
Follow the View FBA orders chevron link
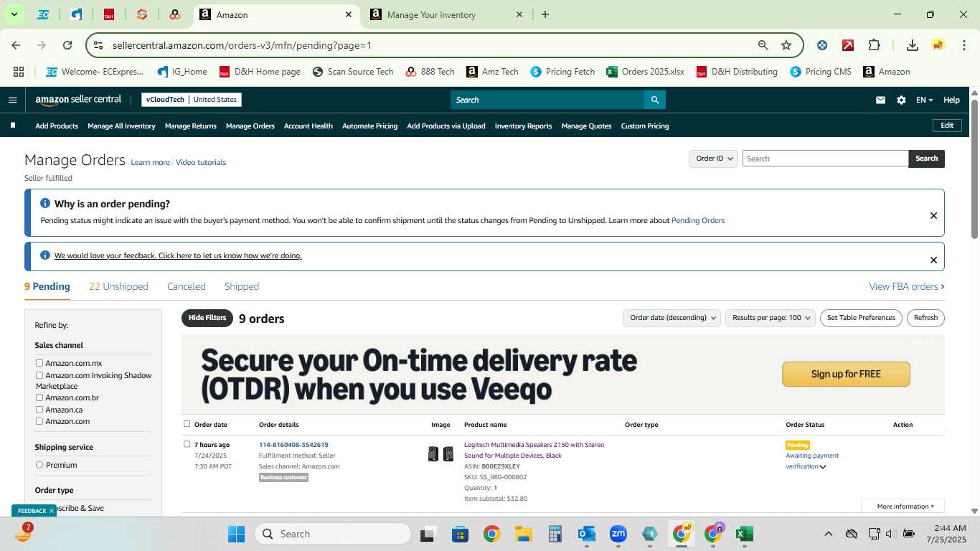(907, 286)
